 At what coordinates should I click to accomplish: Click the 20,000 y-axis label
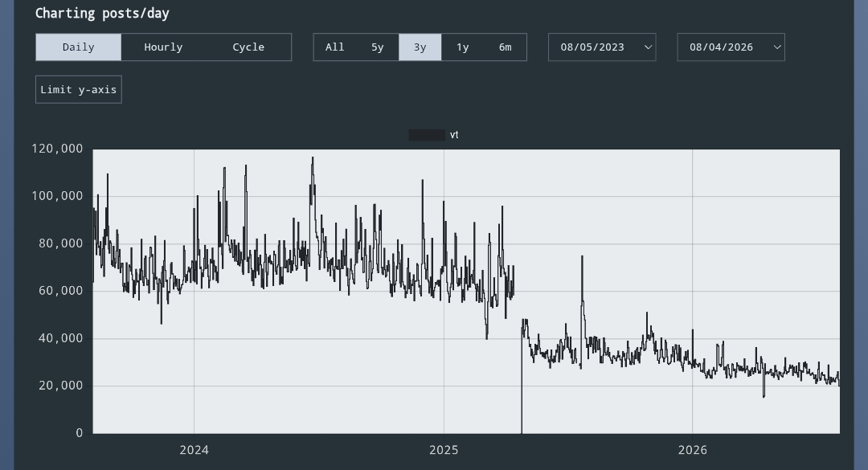click(x=61, y=386)
